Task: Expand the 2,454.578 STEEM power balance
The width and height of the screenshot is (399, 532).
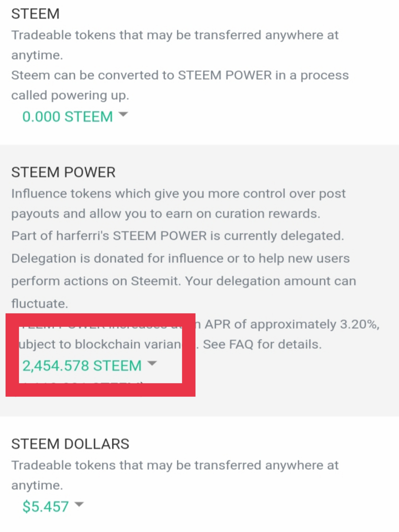Action: coord(82,366)
